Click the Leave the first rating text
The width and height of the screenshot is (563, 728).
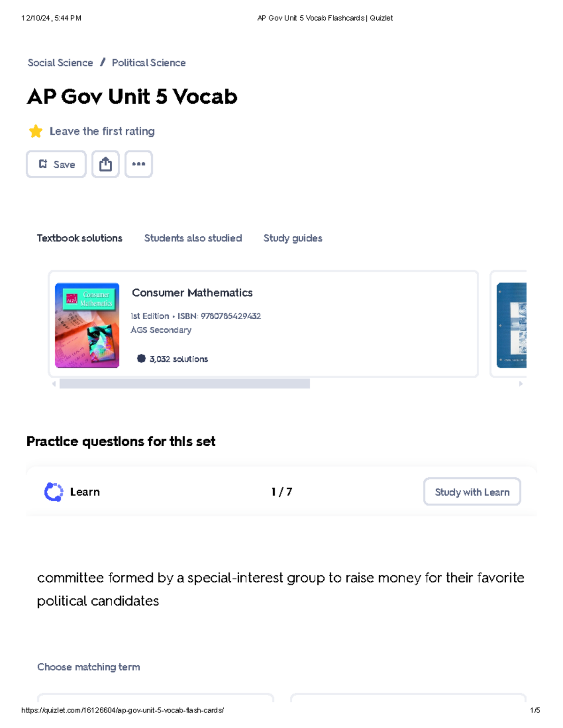click(x=101, y=131)
